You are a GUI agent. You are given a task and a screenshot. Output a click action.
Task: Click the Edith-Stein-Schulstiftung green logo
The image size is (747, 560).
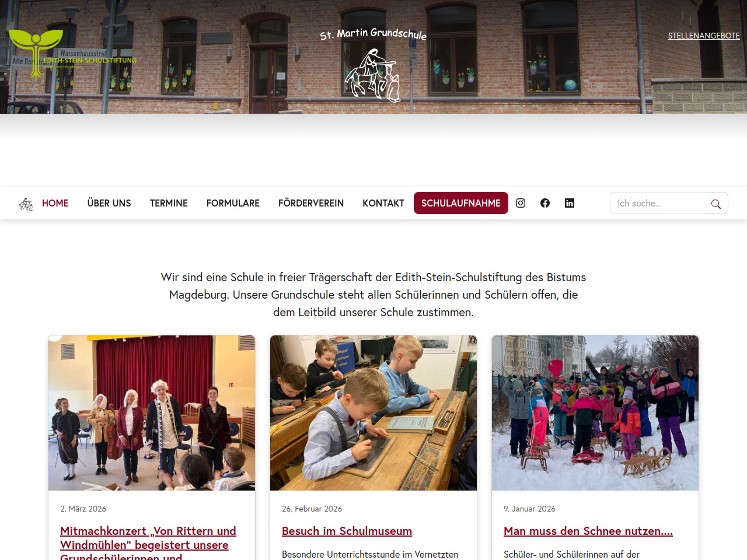tap(73, 54)
